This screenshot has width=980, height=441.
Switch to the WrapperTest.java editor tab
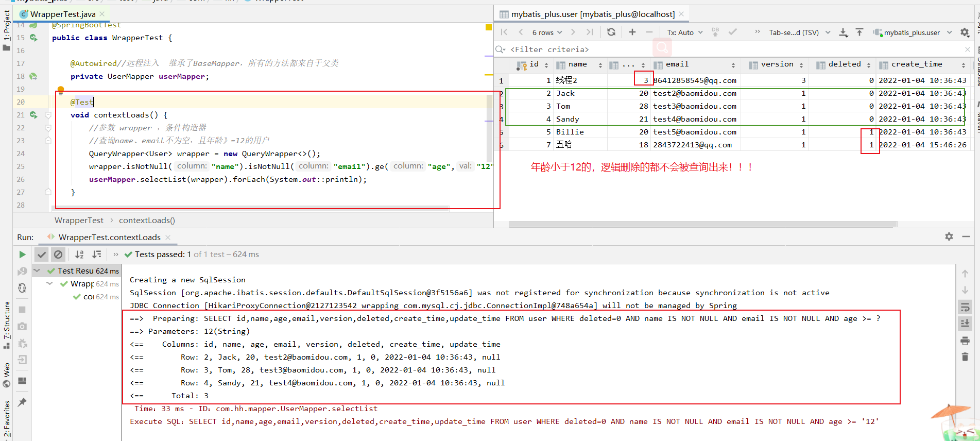click(x=63, y=14)
